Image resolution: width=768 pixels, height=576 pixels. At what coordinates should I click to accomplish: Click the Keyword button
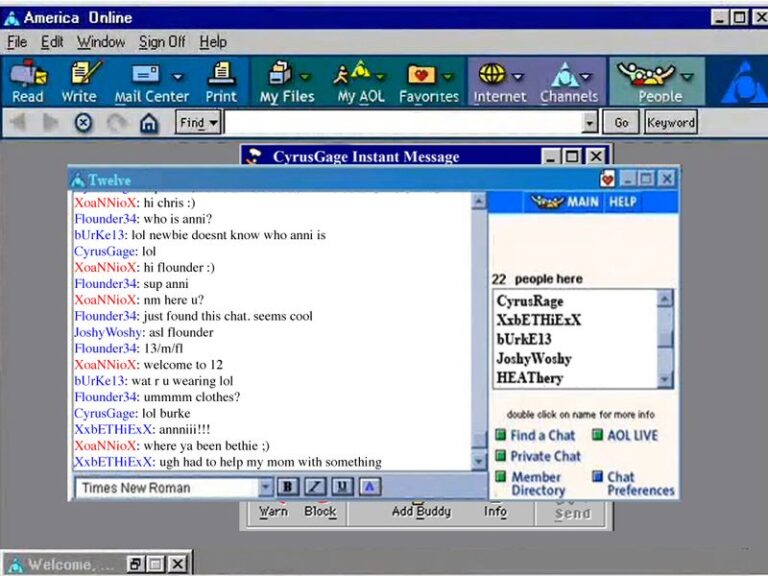click(671, 122)
